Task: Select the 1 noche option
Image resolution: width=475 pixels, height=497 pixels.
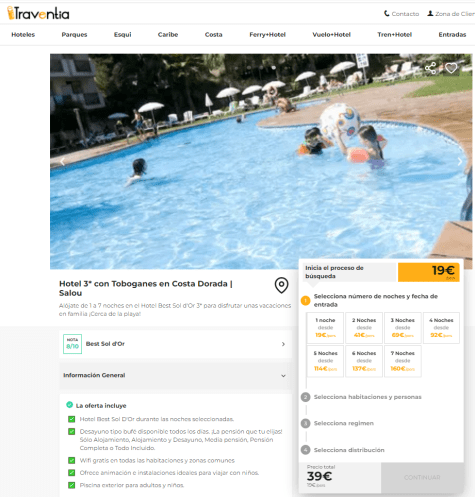Action: click(x=325, y=328)
